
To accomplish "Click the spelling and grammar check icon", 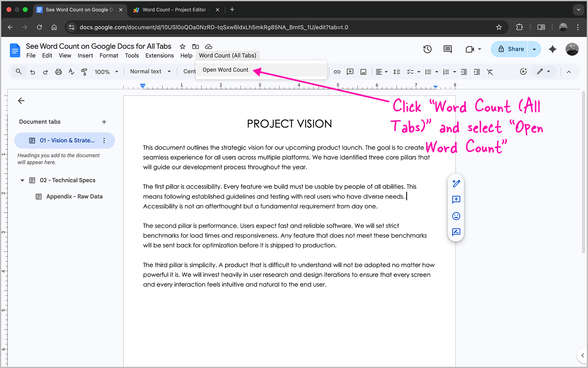I will click(71, 71).
